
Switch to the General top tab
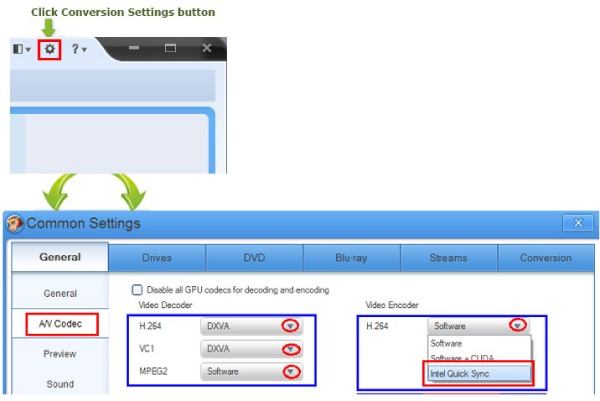tap(60, 257)
